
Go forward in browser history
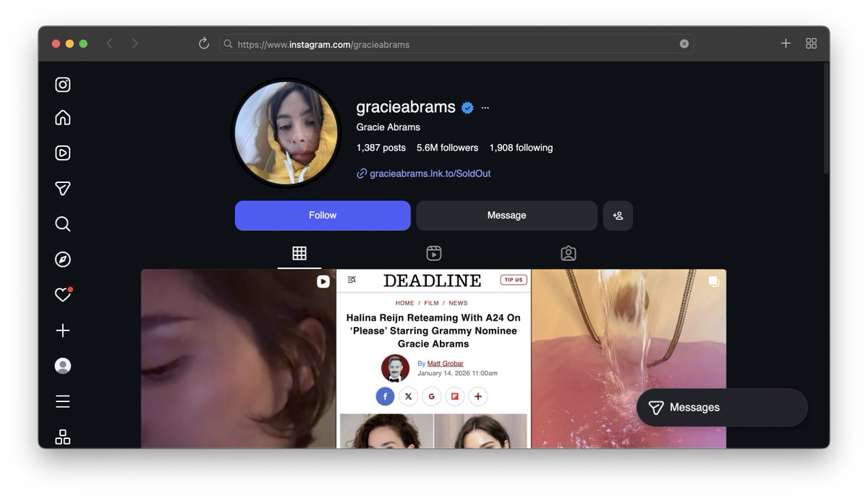tap(135, 43)
